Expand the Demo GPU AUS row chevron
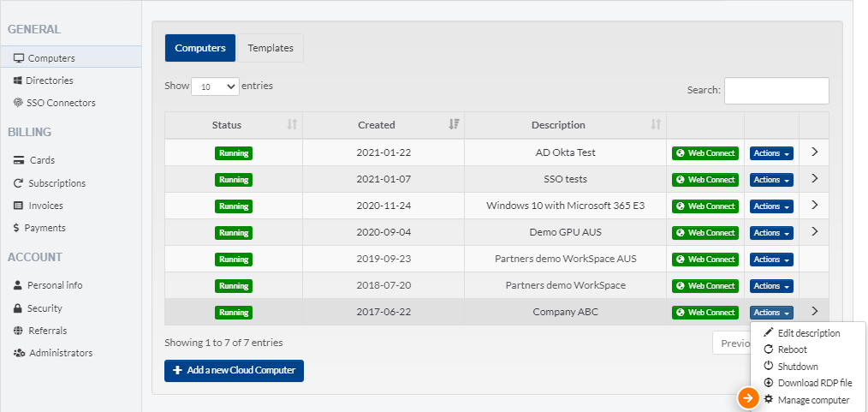868x412 pixels. [x=814, y=231]
